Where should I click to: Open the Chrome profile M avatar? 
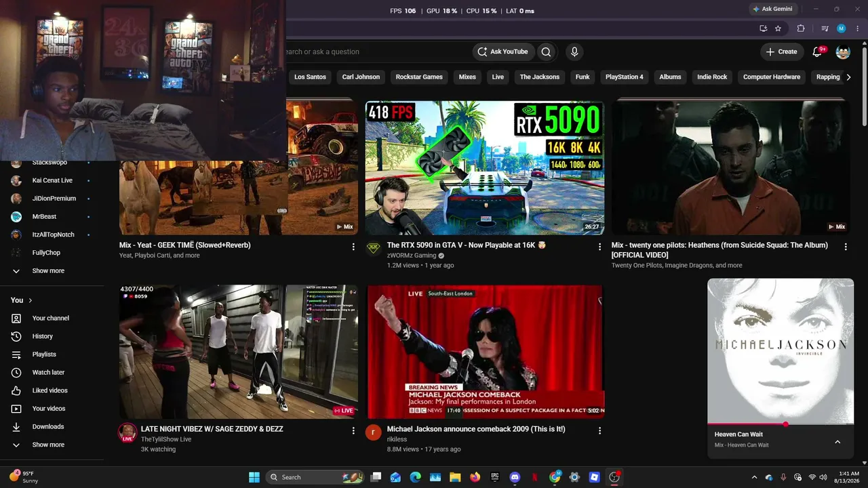point(842,28)
